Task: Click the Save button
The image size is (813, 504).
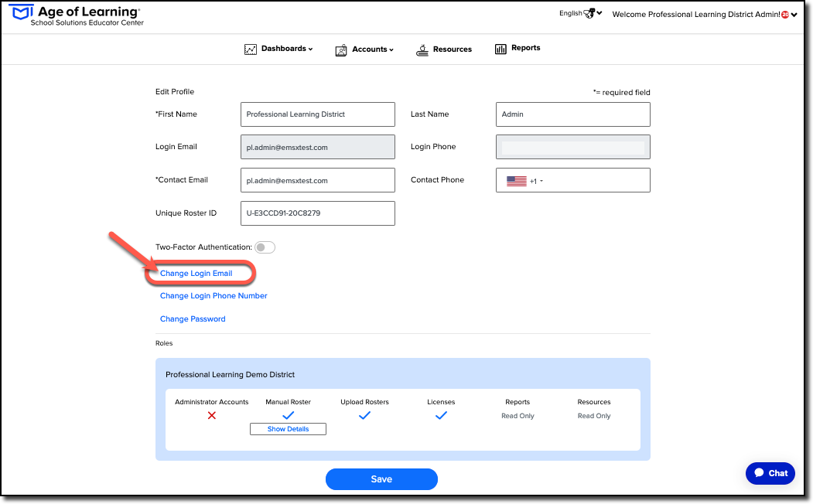Action: point(381,479)
